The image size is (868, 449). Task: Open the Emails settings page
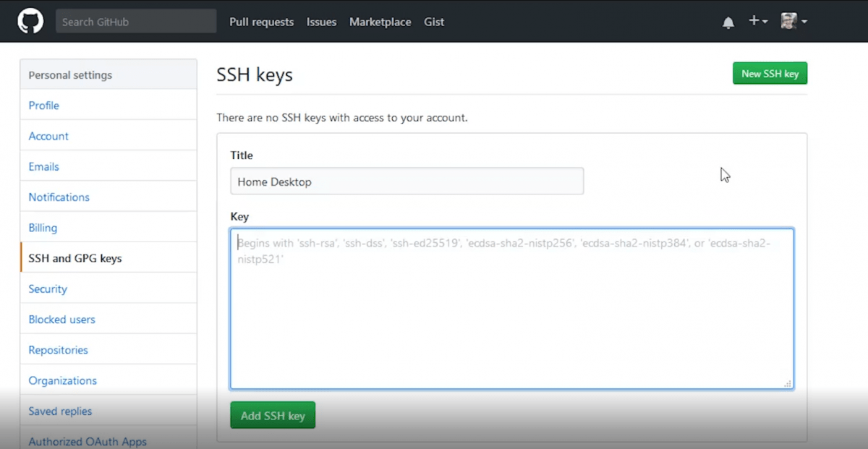(x=43, y=166)
